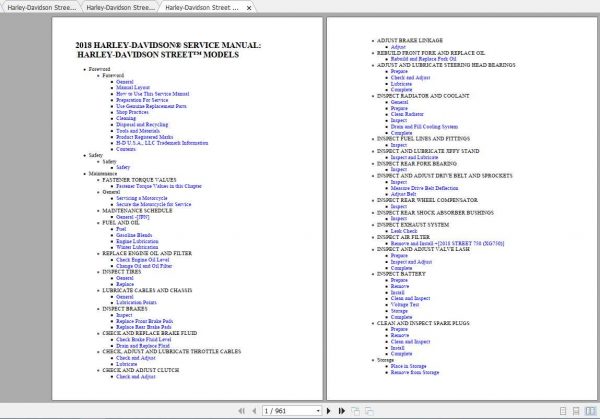Image resolution: width=600 pixels, height=419 pixels.
Task: Open the Shop Practices link
Action: 132,112
